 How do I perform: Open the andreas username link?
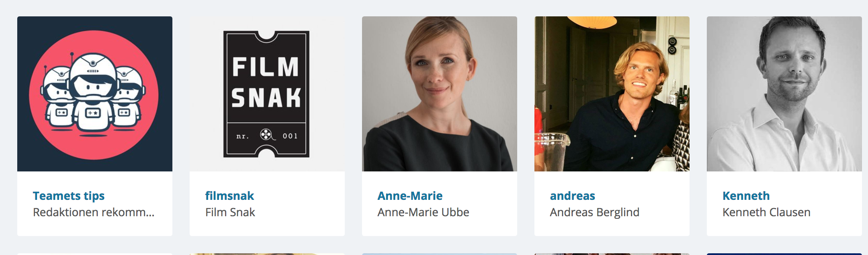572,196
